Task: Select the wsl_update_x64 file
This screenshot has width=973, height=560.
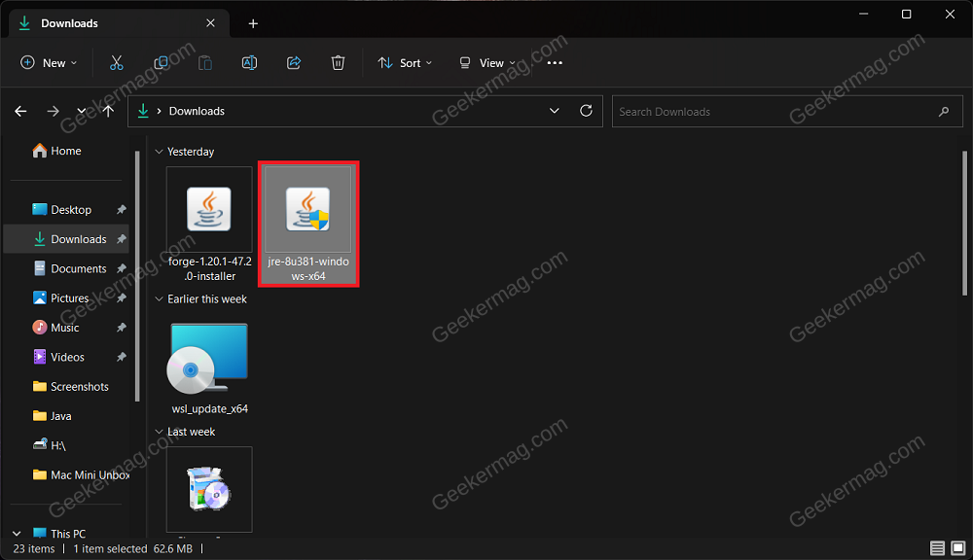Action: pos(210,368)
